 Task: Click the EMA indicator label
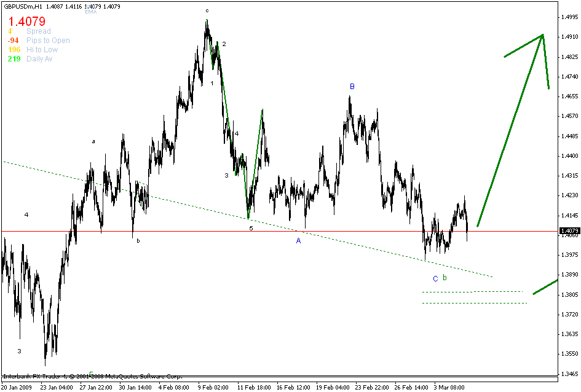click(x=90, y=10)
